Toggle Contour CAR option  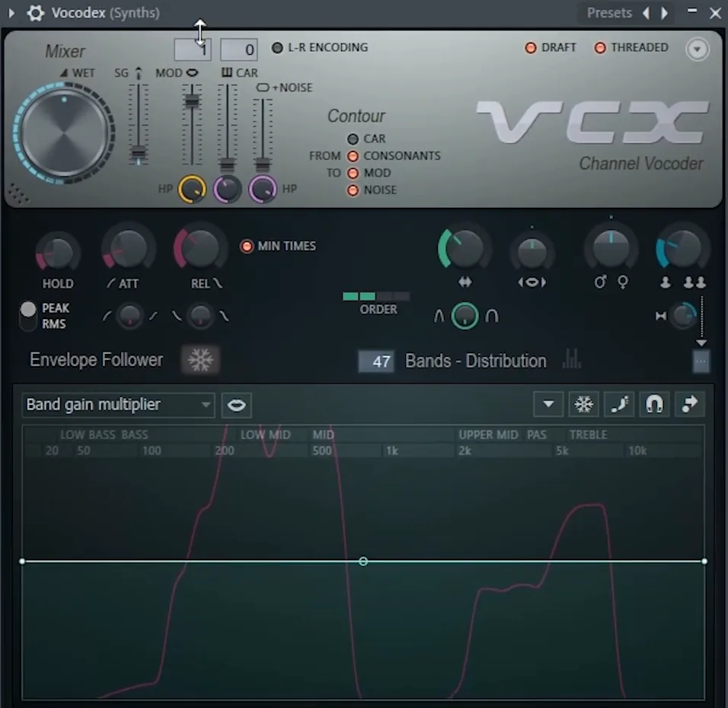[353, 139]
